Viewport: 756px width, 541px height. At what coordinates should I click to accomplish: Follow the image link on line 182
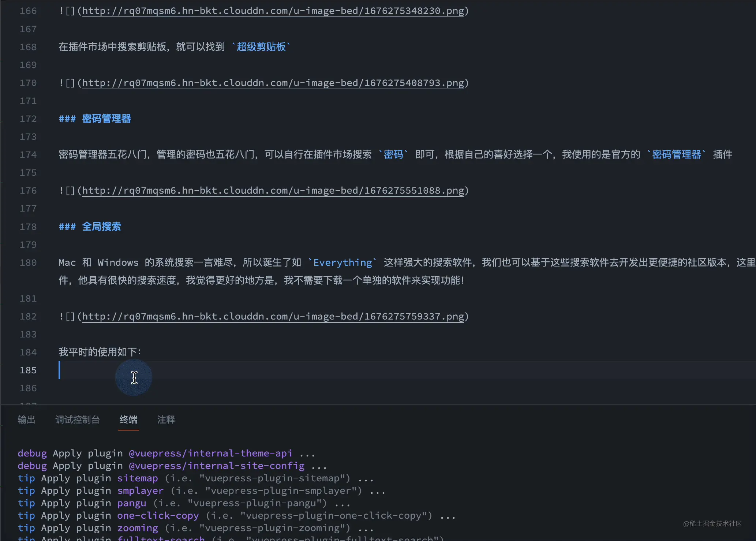coord(273,317)
